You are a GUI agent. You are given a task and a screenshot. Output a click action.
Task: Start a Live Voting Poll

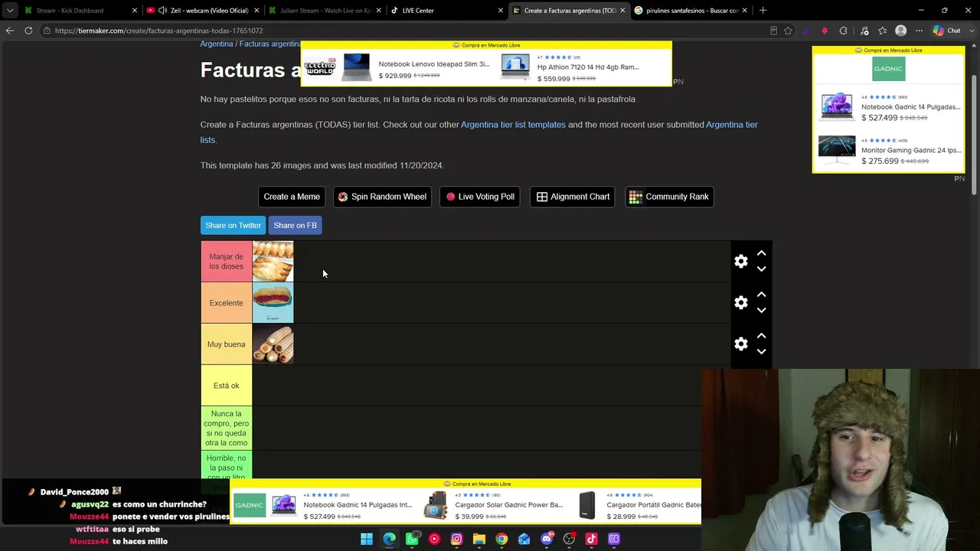coord(480,197)
